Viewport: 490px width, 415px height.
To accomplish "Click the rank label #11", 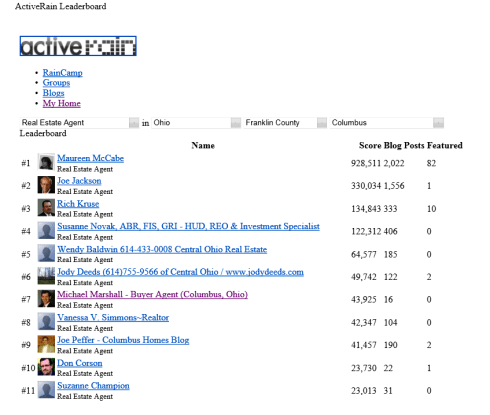I will point(28,391).
